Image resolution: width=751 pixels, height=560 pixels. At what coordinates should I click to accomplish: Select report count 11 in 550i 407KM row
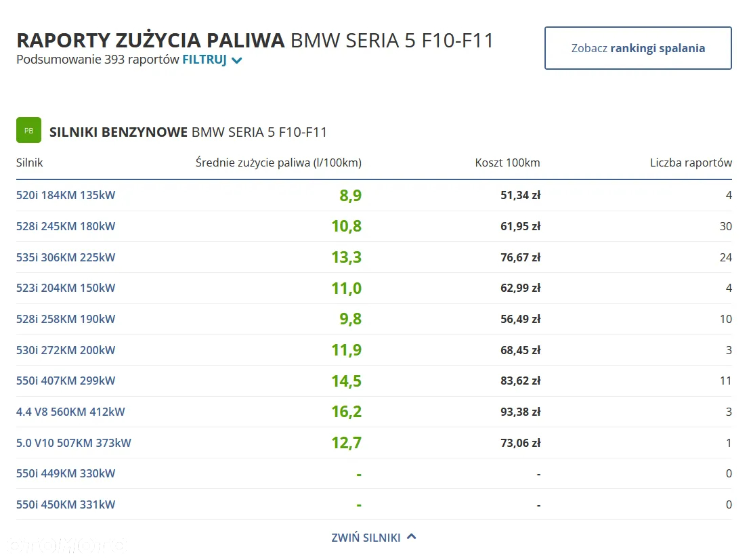click(x=726, y=381)
